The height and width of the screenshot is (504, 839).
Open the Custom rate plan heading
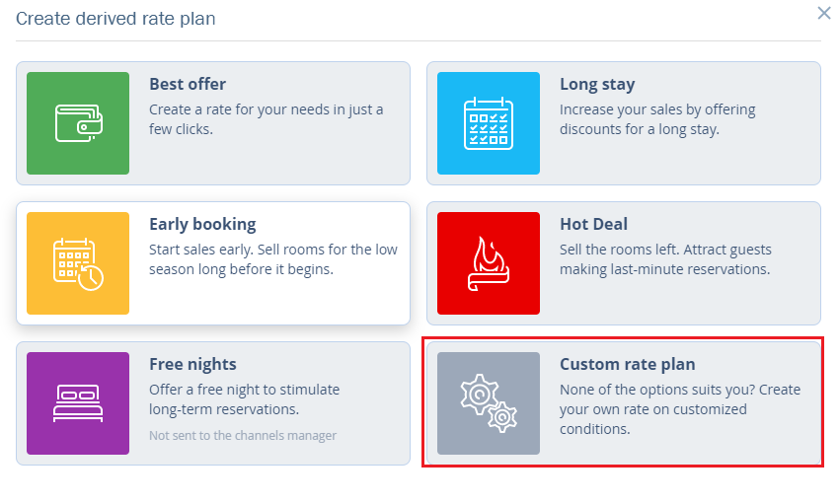pyautogui.click(x=627, y=365)
